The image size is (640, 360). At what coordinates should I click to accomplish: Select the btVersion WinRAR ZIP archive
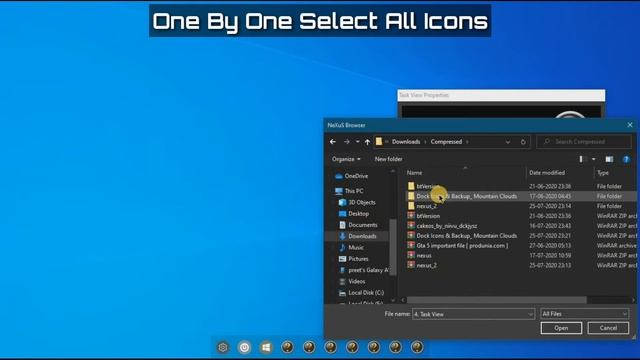pyautogui.click(x=428, y=216)
